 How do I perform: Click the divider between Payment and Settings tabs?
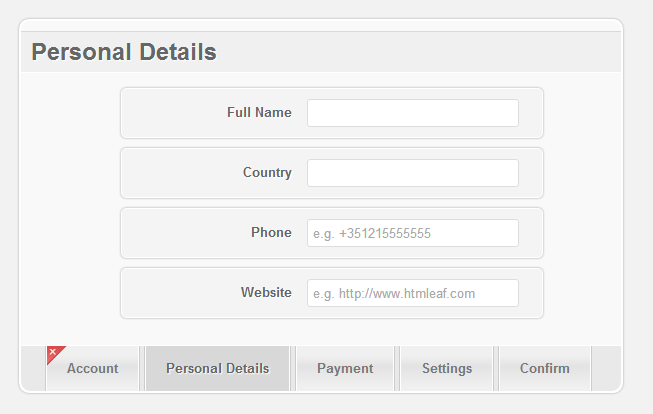[397, 369]
